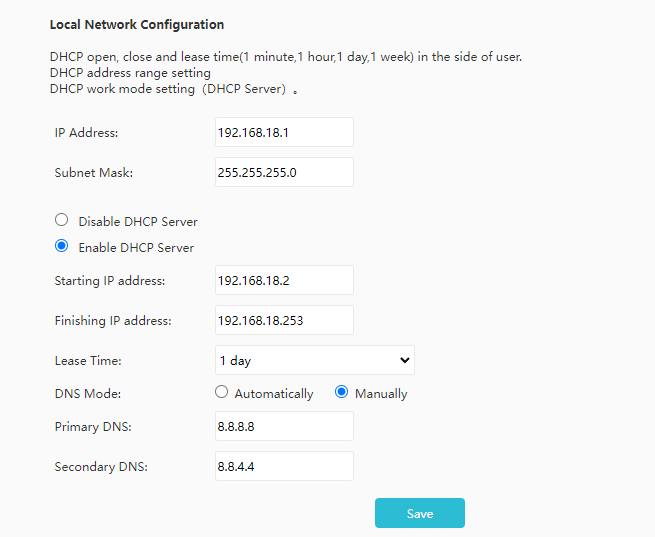655x537 pixels.
Task: Click into the Finishing IP address field
Action: 284,320
